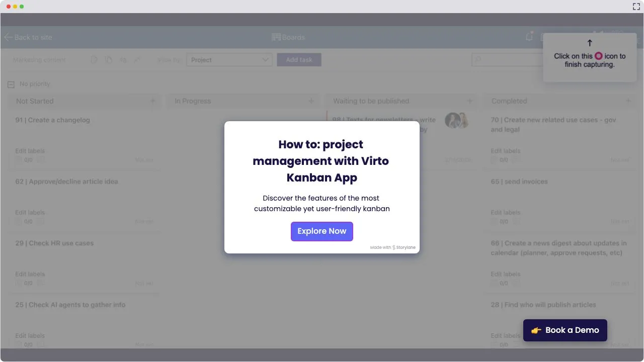The height and width of the screenshot is (362, 644).
Task: Click the new board page icon
Action: tap(94, 60)
